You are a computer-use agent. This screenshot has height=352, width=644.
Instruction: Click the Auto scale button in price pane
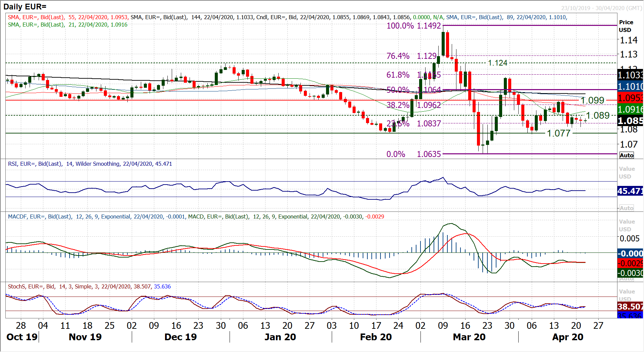[627, 155]
